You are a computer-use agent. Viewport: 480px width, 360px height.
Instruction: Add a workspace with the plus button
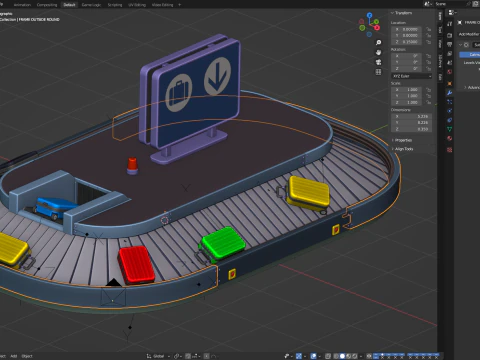[x=179, y=5]
